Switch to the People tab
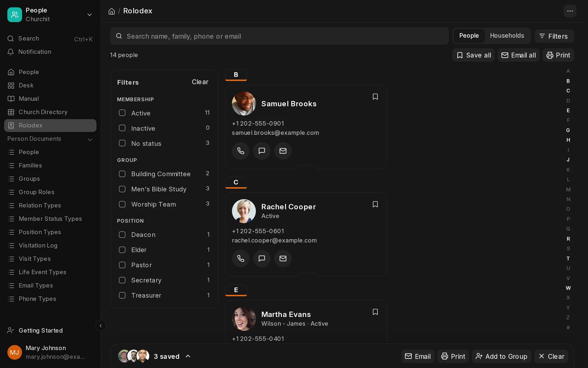This screenshot has width=588, height=368. (x=469, y=36)
